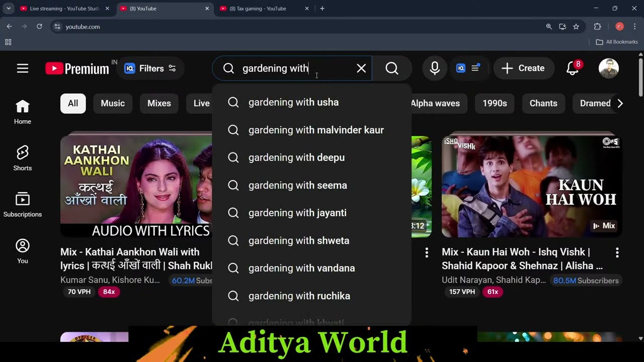Open more options for Kaun Hai Woh
The width and height of the screenshot is (644, 362).
point(617,252)
